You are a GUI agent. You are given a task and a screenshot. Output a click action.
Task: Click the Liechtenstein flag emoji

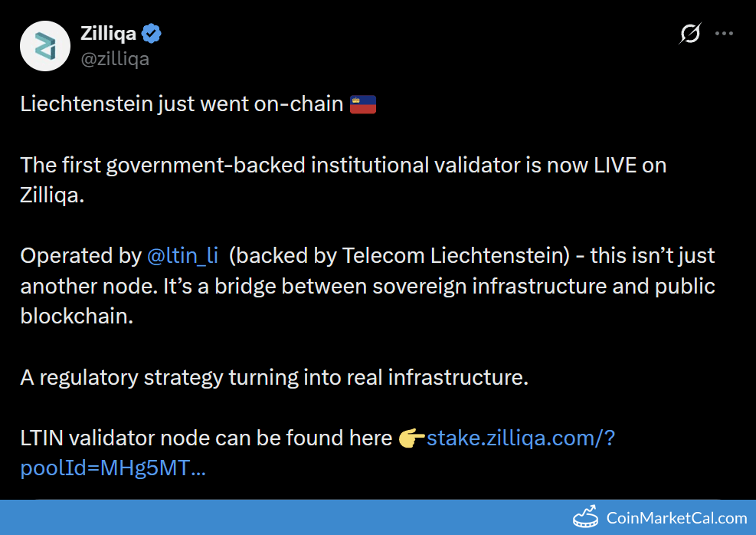point(362,104)
